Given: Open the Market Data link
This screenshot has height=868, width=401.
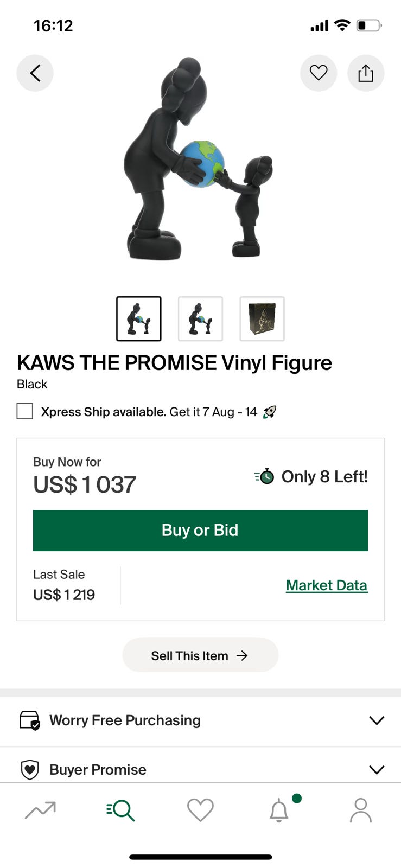Looking at the screenshot, I should pyautogui.click(x=327, y=585).
